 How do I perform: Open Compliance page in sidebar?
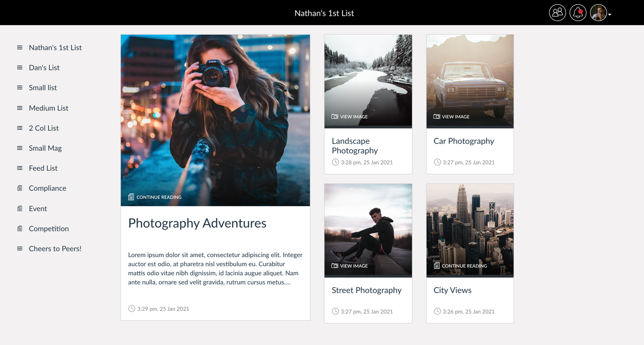click(47, 188)
